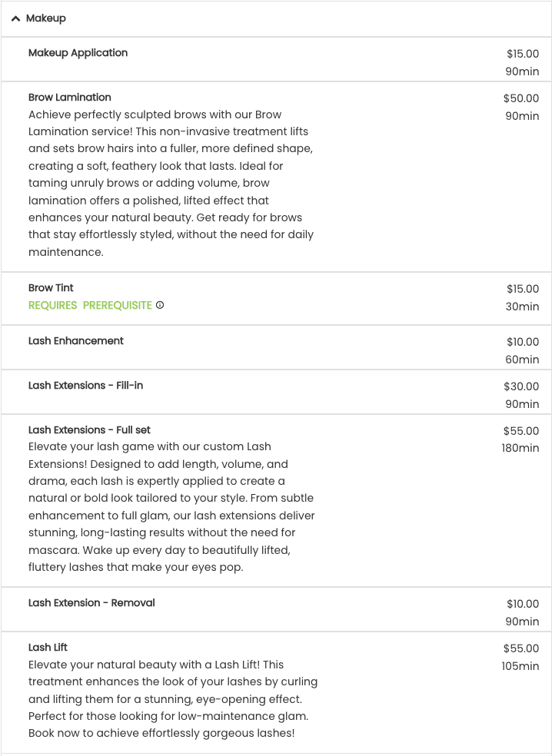The image size is (555, 756).
Task: Select Lash Extension - Removal service
Action: click(x=91, y=602)
